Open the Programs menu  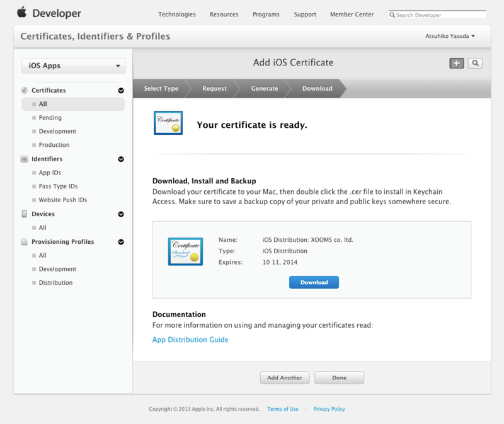pyautogui.click(x=266, y=14)
